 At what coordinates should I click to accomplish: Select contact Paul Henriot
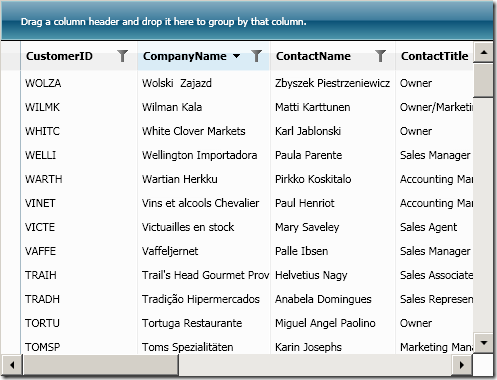[333, 203]
